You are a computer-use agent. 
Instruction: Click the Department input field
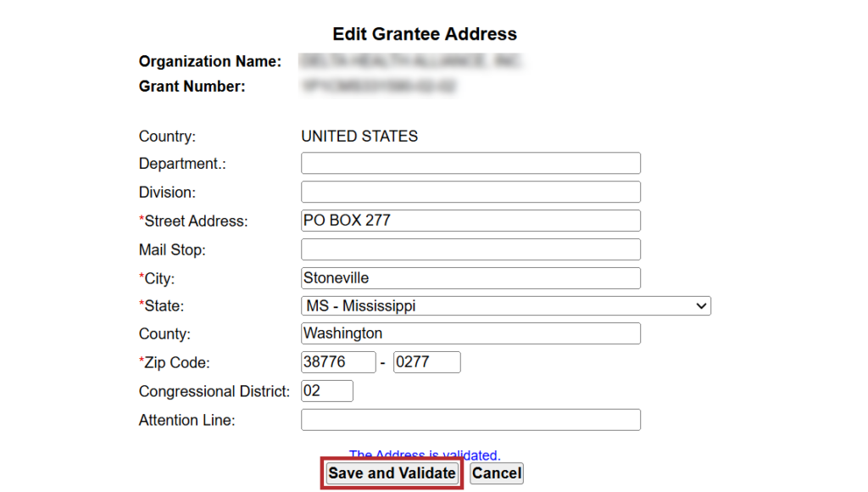pyautogui.click(x=470, y=164)
